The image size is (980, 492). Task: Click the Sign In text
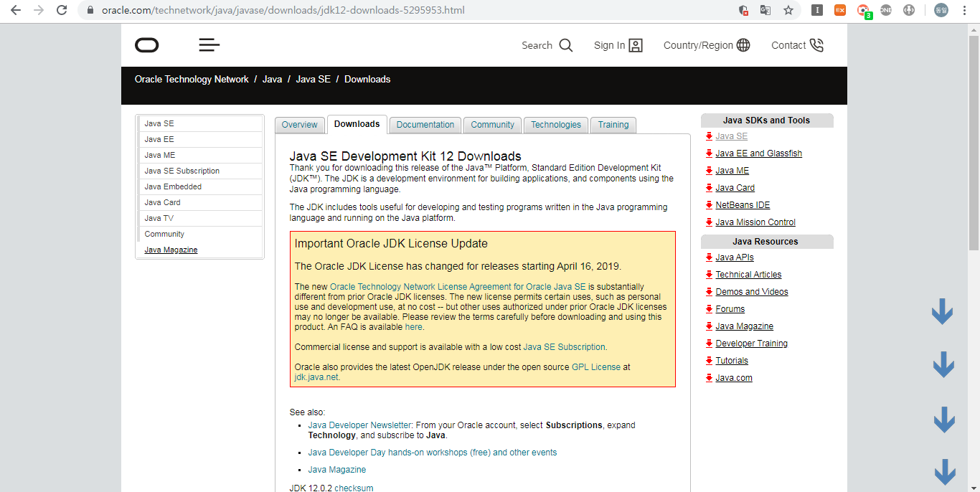(609, 45)
